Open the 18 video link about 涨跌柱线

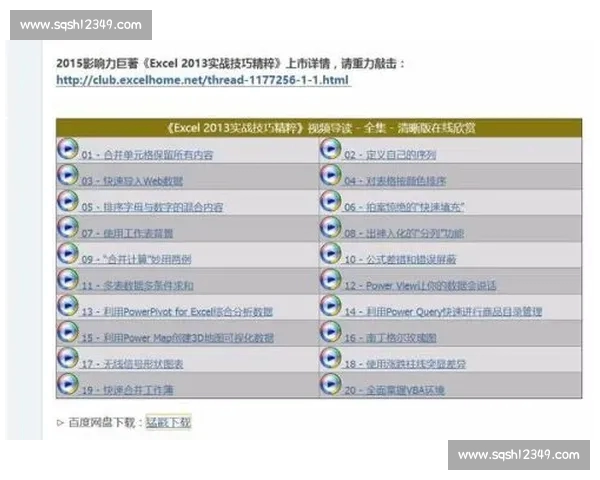pyautogui.click(x=405, y=364)
